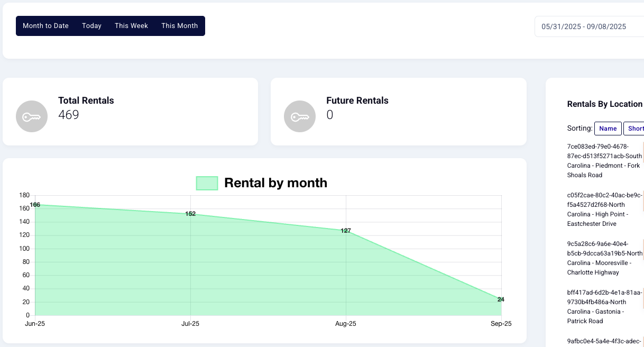Screen dimensions: 644x347
Task: Click the 152 data point for Jul-25
Action: pos(190,214)
